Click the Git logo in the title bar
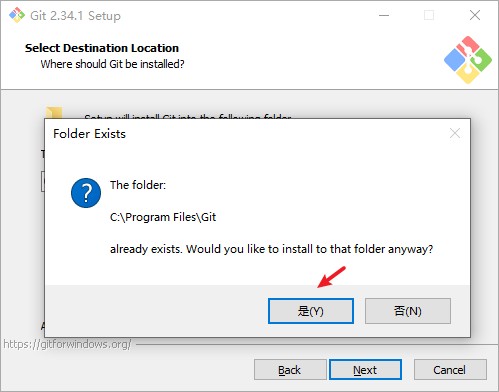This screenshot has height=392, width=499. tap(17, 15)
